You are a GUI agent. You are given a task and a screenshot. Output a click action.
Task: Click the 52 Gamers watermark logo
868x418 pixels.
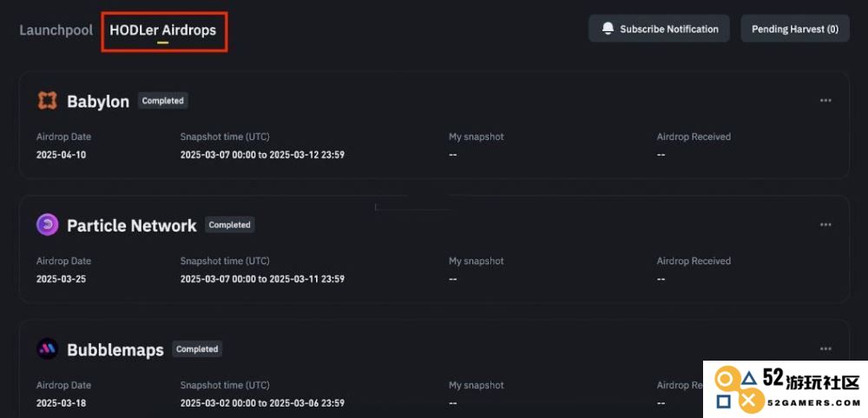point(786,389)
